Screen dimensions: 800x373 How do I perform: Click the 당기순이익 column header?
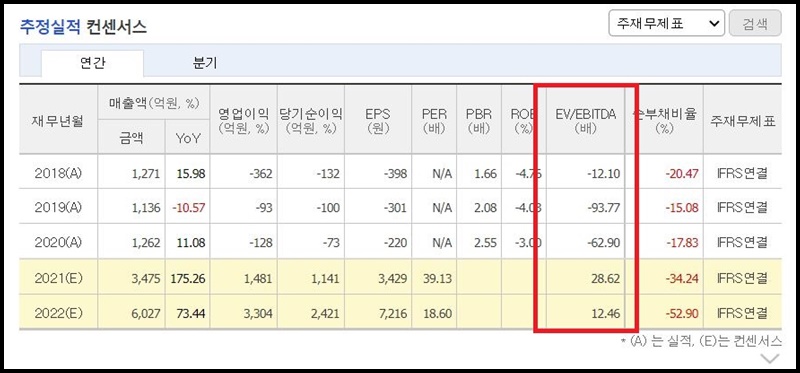tap(311, 121)
